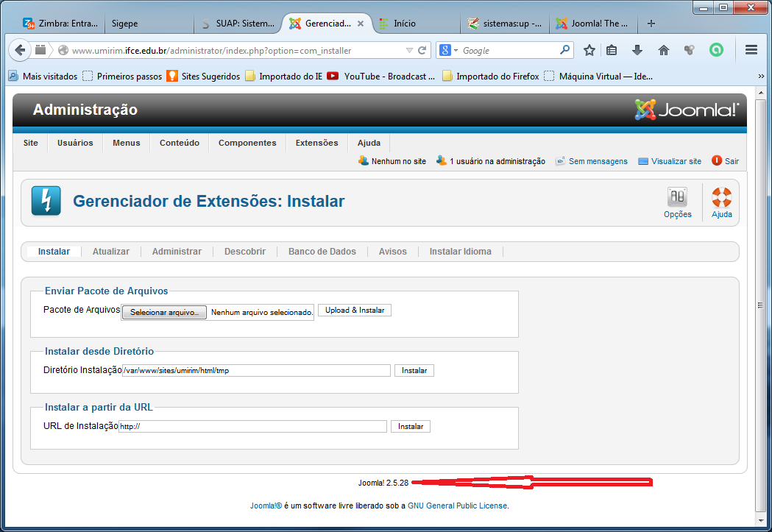Switch to the sistemas:up tab
The image size is (772, 532).
click(505, 24)
